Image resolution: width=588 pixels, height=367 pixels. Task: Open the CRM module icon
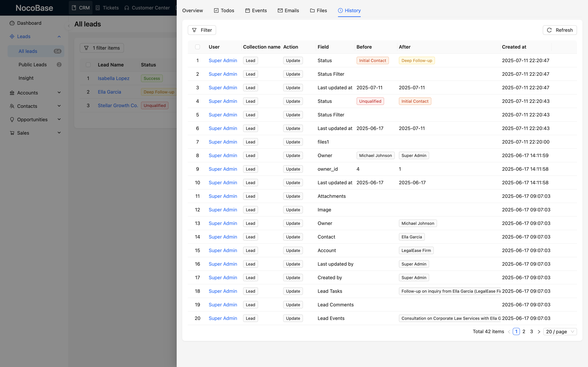(x=74, y=8)
